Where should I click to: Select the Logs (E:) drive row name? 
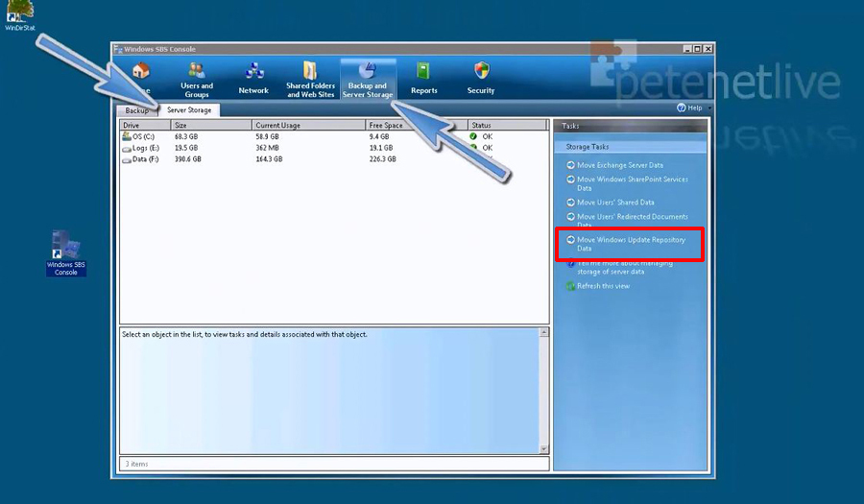coord(146,148)
